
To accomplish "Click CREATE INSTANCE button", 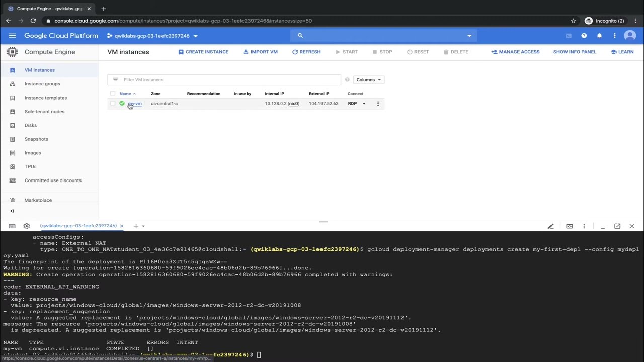I will pyautogui.click(x=203, y=52).
